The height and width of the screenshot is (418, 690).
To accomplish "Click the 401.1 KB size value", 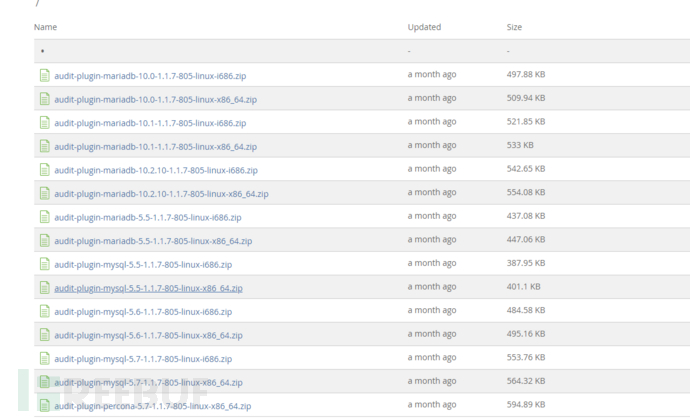I will [523, 286].
